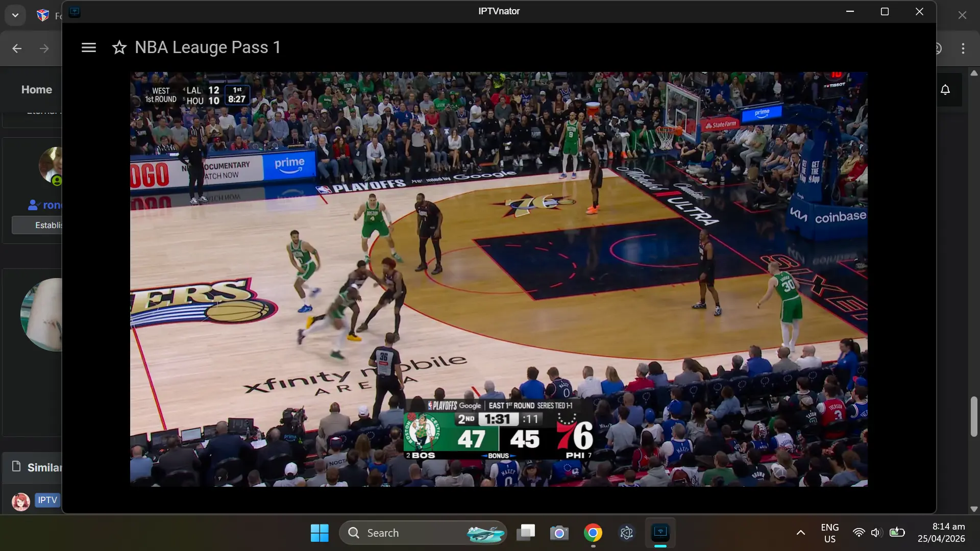The height and width of the screenshot is (551, 980).
Task: Open ENG US language switcher
Action: click(x=830, y=533)
